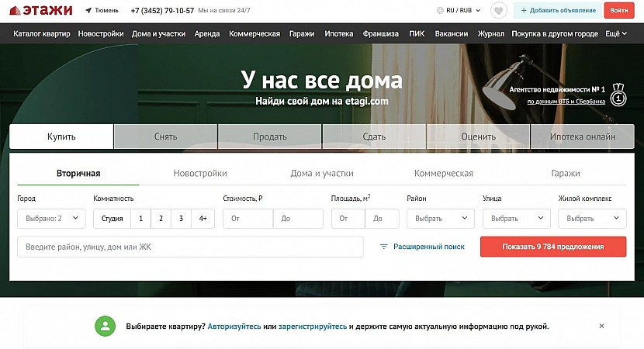Click the Войти login button
This screenshot has height=349, width=644.
tap(618, 11)
